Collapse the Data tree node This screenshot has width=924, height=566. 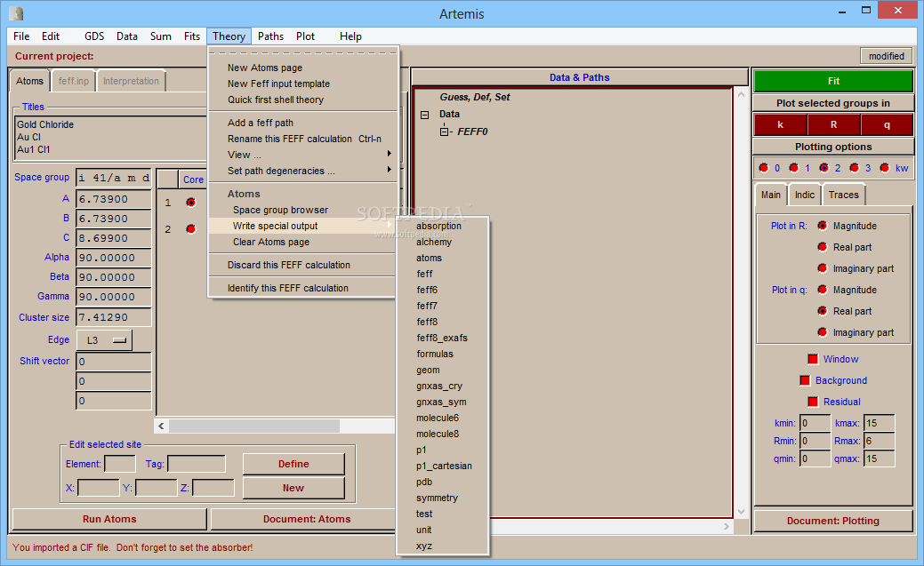pyautogui.click(x=425, y=115)
